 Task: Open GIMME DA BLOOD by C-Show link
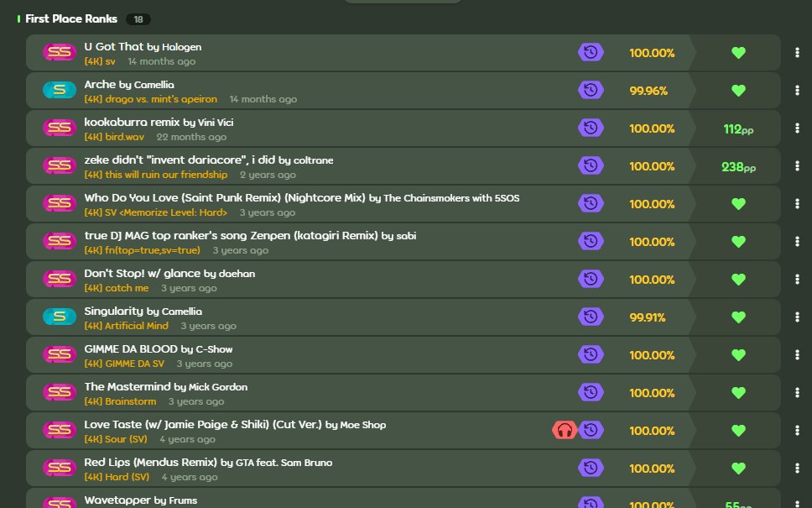[159, 348]
